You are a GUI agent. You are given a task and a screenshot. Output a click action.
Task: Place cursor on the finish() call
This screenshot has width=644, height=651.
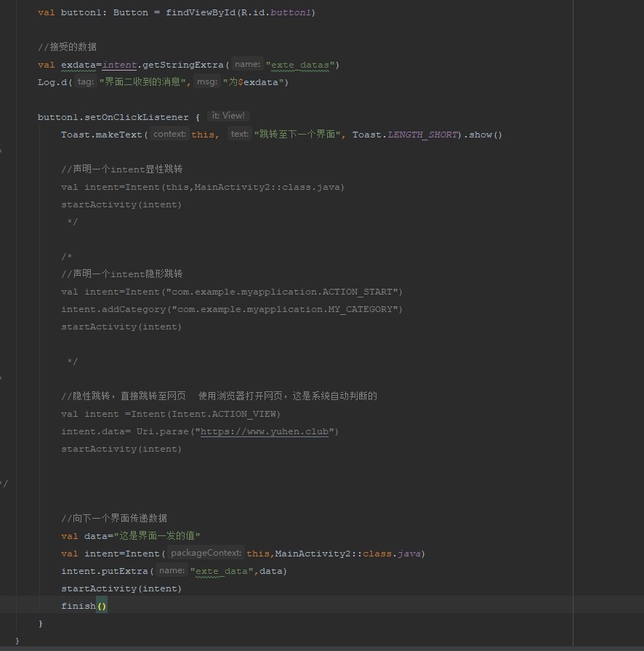pyautogui.click(x=79, y=606)
